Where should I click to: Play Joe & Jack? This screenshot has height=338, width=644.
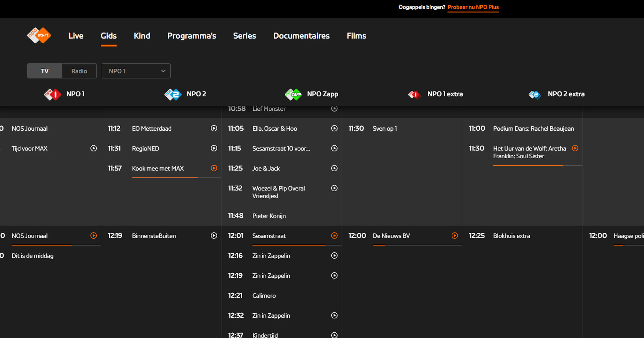tap(334, 168)
